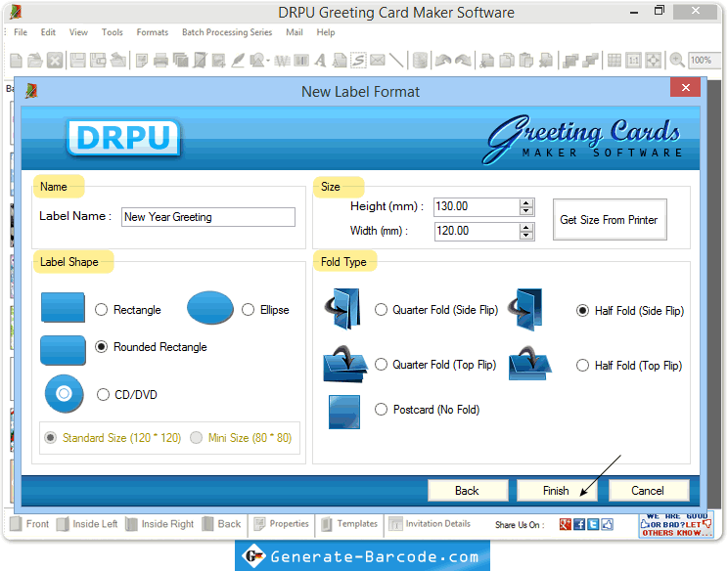Open the Tools menu
The image size is (728, 571).
[x=113, y=32]
